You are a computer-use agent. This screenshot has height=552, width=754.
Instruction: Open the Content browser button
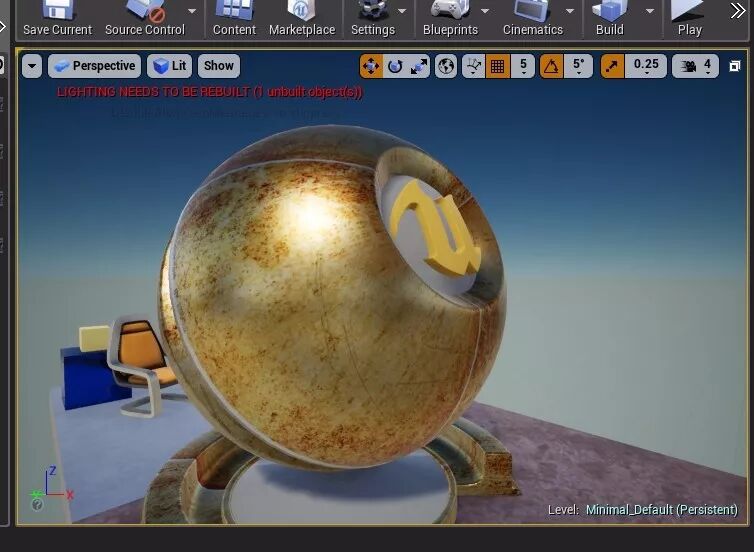coord(234,18)
